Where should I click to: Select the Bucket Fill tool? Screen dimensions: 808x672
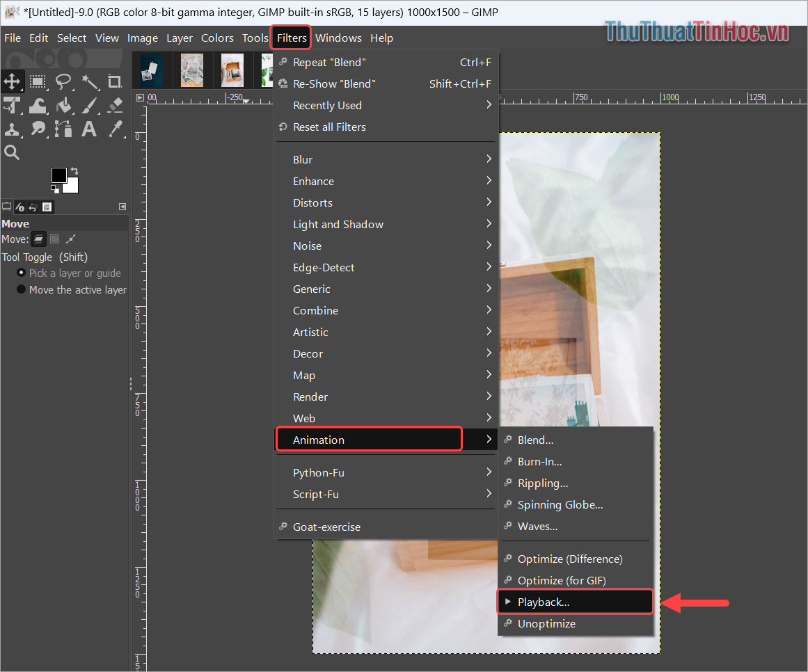click(63, 105)
